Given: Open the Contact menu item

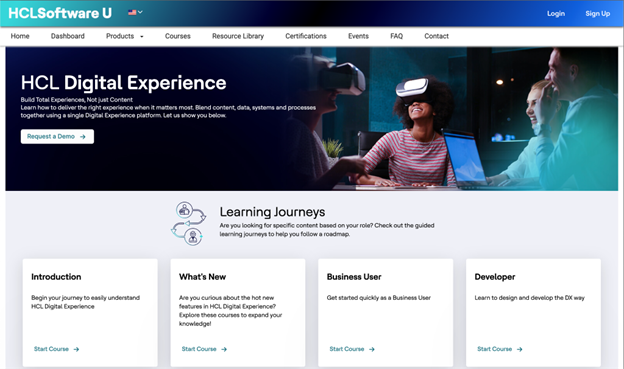Looking at the screenshot, I should (x=436, y=36).
